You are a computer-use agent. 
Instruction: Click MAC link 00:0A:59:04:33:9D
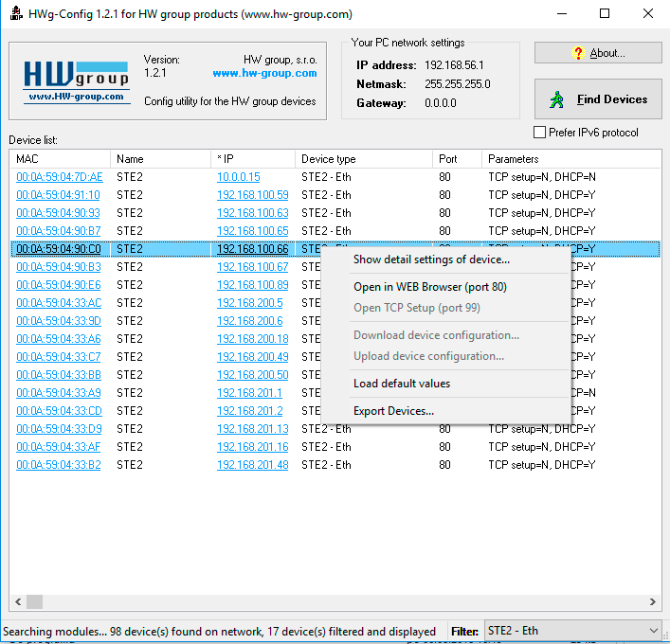pyautogui.click(x=59, y=321)
